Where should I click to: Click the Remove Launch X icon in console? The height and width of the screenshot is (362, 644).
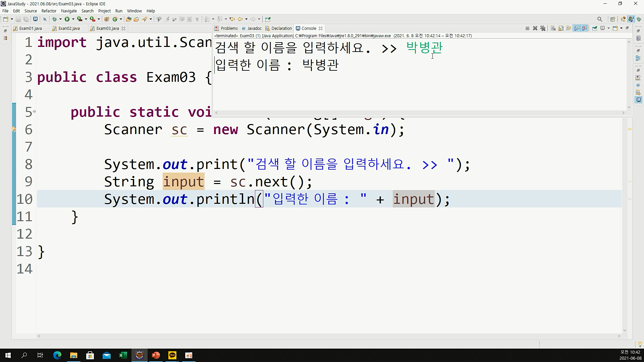[x=535, y=28]
